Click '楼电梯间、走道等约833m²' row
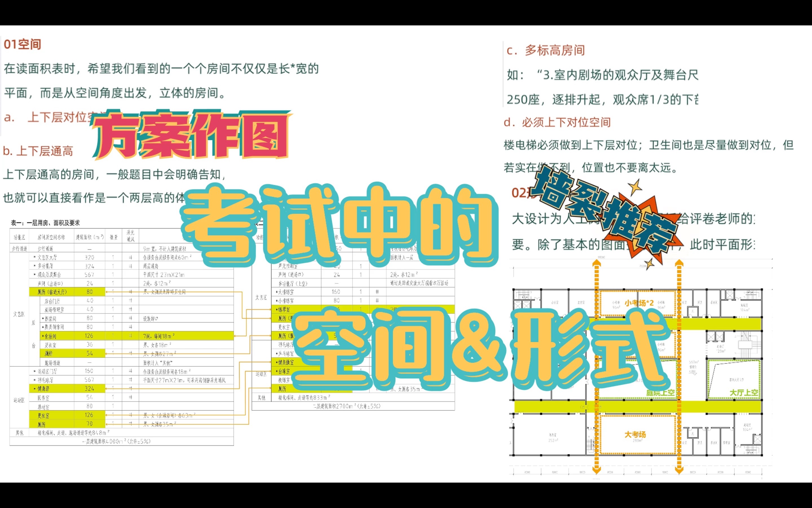 pos(304,398)
